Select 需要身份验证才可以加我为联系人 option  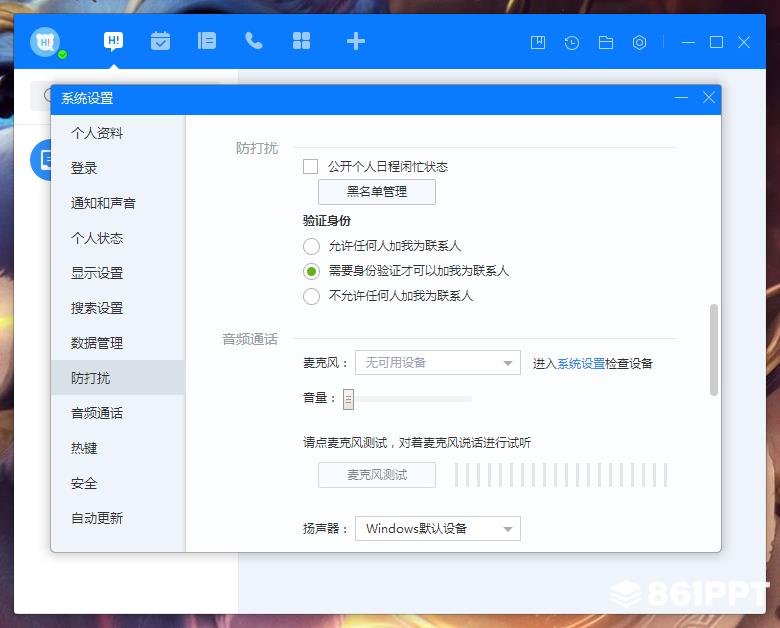pyautogui.click(x=311, y=271)
